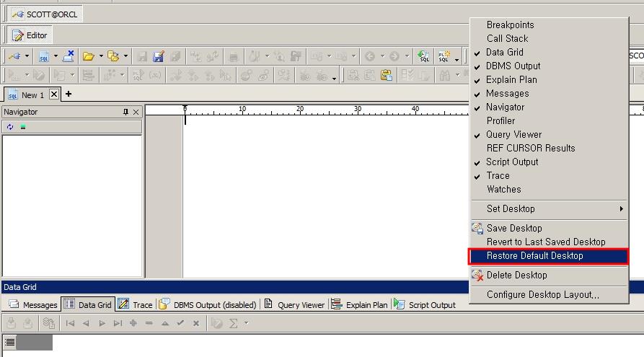Open the dropdown arrow beside open folder icon
The image size is (644, 357).
click(101, 56)
